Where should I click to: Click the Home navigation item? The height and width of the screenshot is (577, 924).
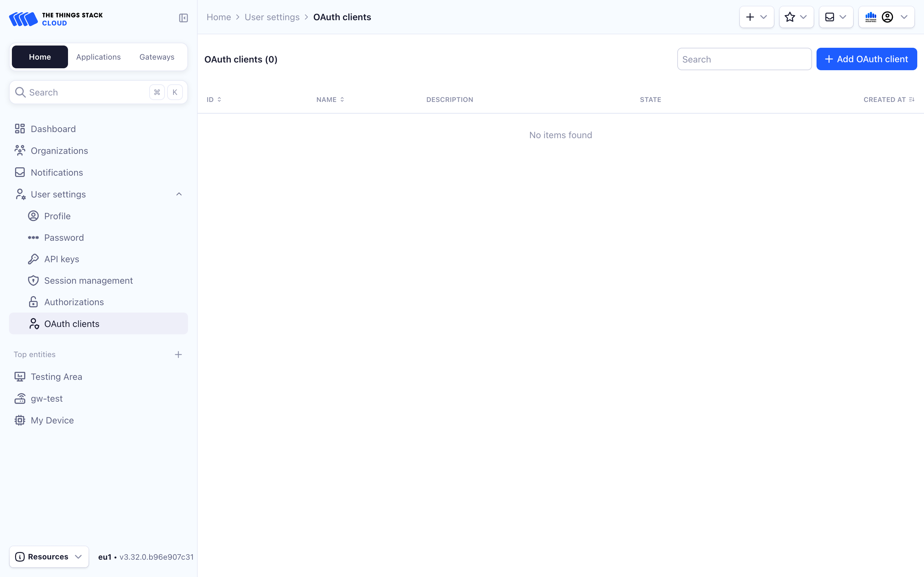pos(39,56)
